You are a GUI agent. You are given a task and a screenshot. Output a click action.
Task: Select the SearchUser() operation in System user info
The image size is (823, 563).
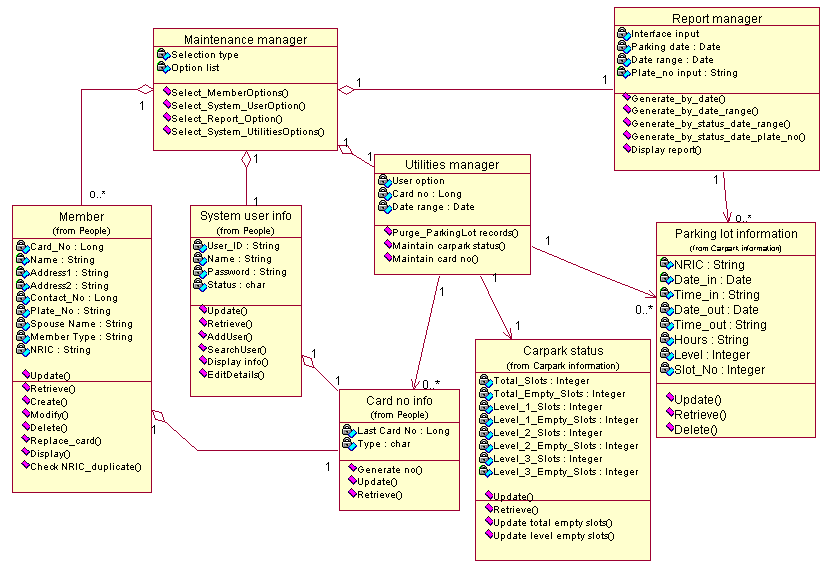(236, 349)
